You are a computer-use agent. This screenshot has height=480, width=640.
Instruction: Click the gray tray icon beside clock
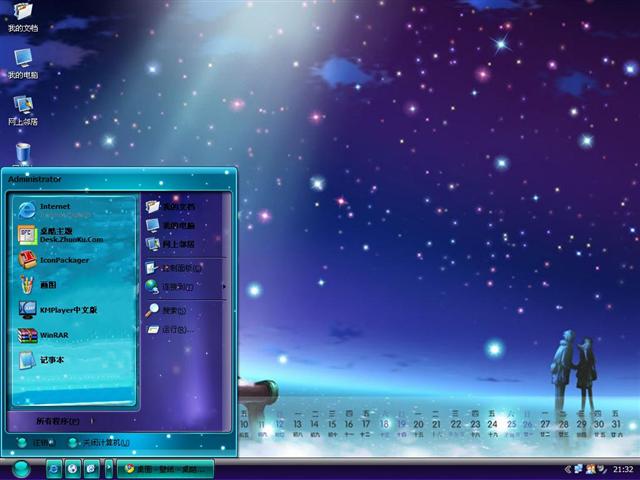[602, 469]
